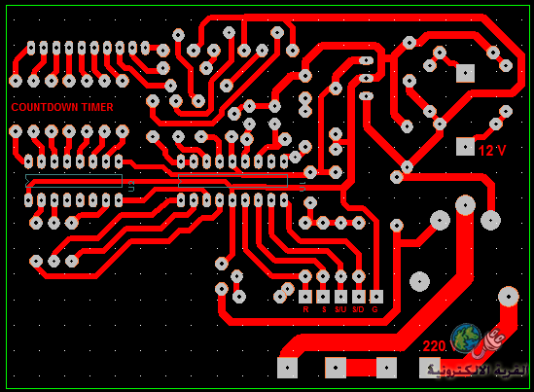
Task: Click the bottom-left large square 220 V terminal pad
Action: 287,368
